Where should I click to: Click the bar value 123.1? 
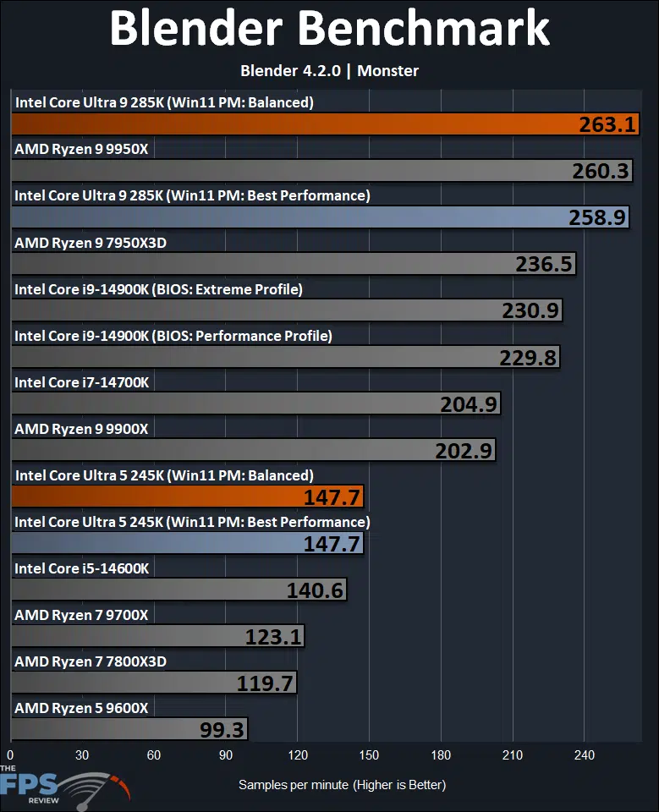(273, 637)
